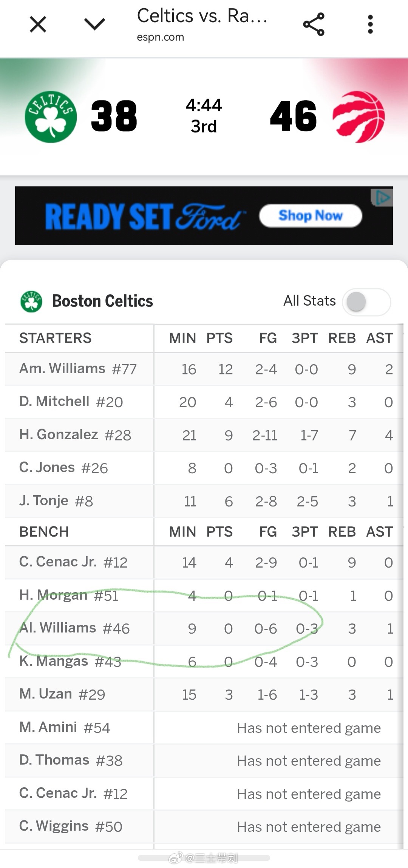Image resolution: width=408 pixels, height=868 pixels.
Task: Expand the browser chevron dropdown
Action: point(94,25)
